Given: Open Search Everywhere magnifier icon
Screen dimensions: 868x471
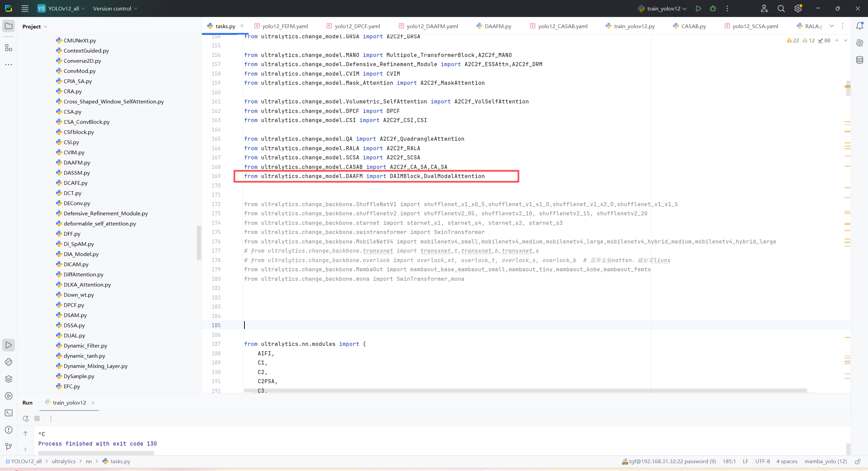Looking at the screenshot, I should 781,8.
